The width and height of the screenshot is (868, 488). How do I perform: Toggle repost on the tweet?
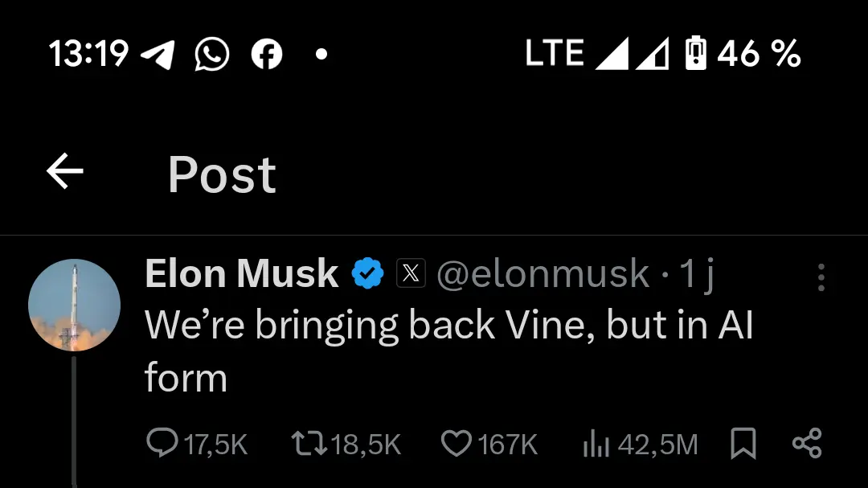pyautogui.click(x=313, y=443)
